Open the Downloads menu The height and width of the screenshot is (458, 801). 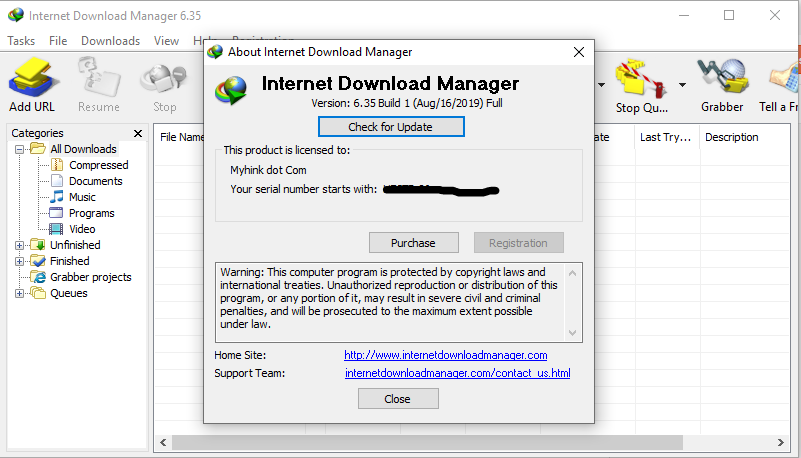(110, 41)
